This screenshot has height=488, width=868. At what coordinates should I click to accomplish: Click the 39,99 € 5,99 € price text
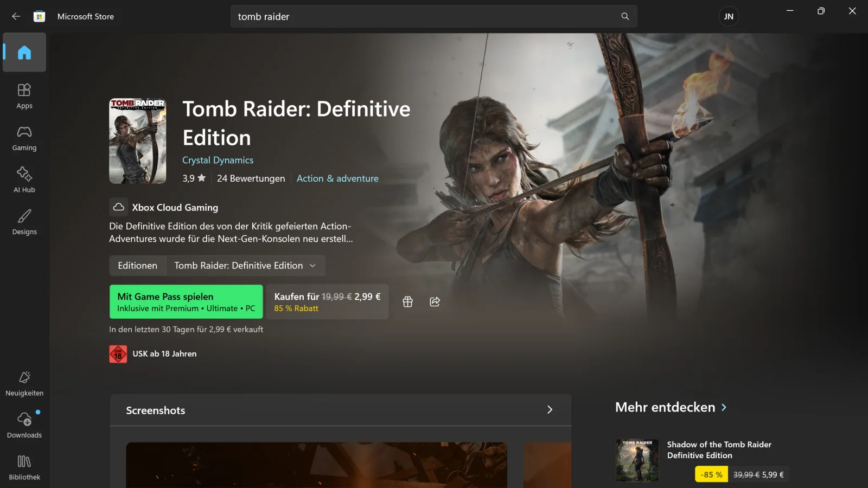point(758,475)
